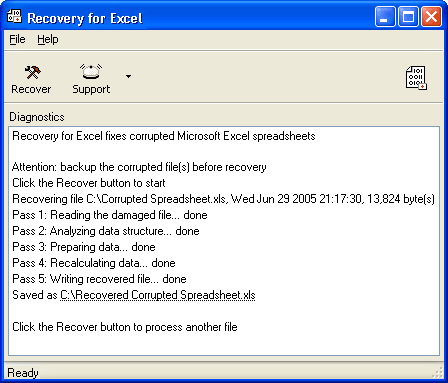
Task: Select the Pass 5 Writing recovered file line
Action: pyautogui.click(x=99, y=279)
